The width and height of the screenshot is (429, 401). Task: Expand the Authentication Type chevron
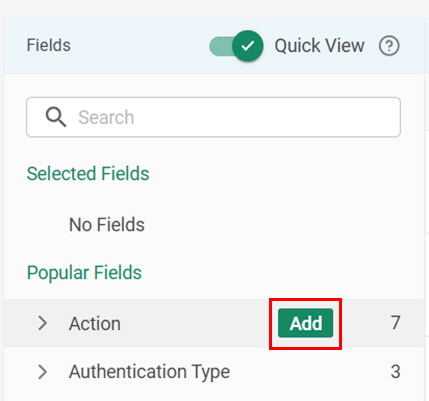tap(42, 372)
